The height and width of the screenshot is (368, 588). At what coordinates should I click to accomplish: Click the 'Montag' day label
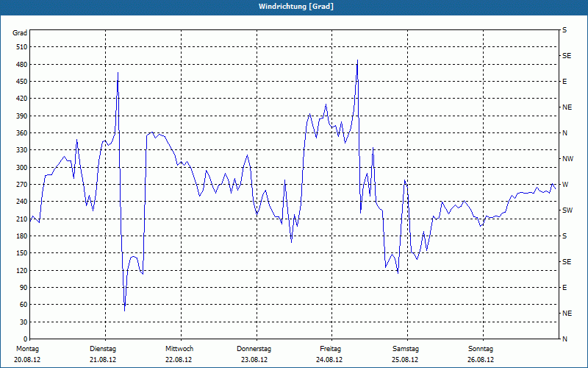coord(27,349)
